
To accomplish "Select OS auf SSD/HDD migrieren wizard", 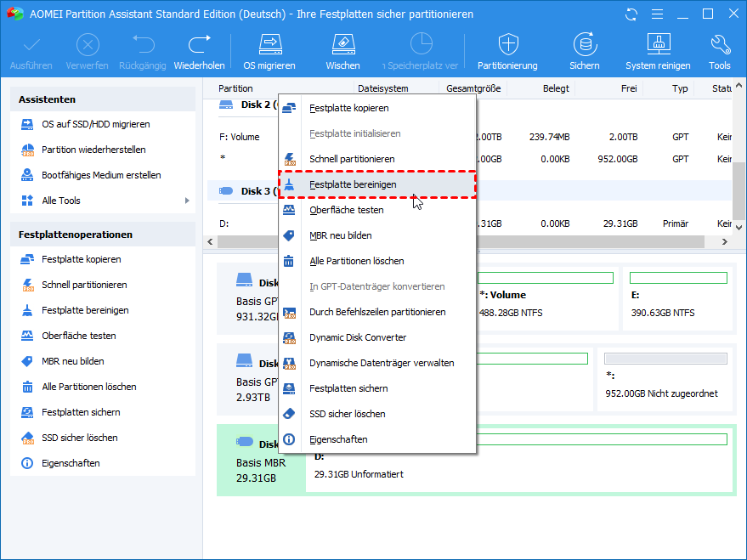I will coord(95,124).
